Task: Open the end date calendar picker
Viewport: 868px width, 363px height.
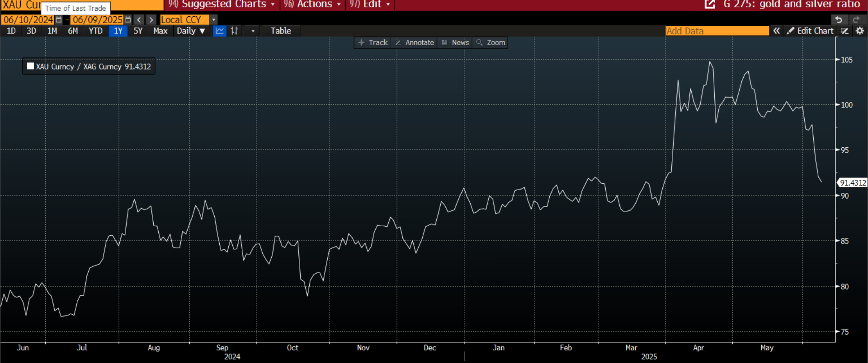Action: point(128,20)
